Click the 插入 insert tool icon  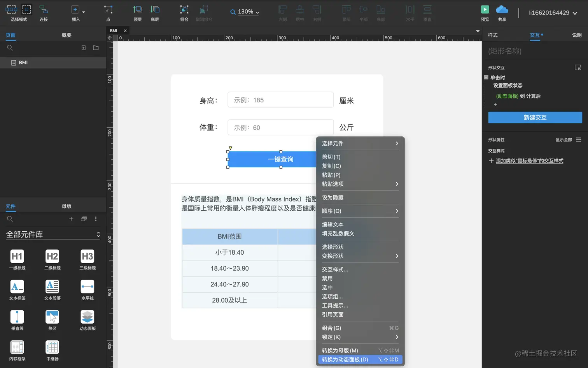(75, 9)
